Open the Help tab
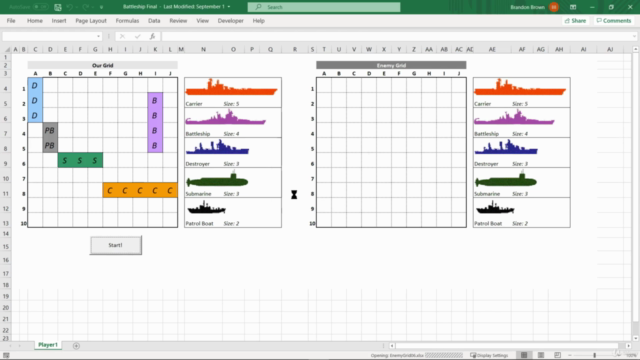 coord(258,20)
